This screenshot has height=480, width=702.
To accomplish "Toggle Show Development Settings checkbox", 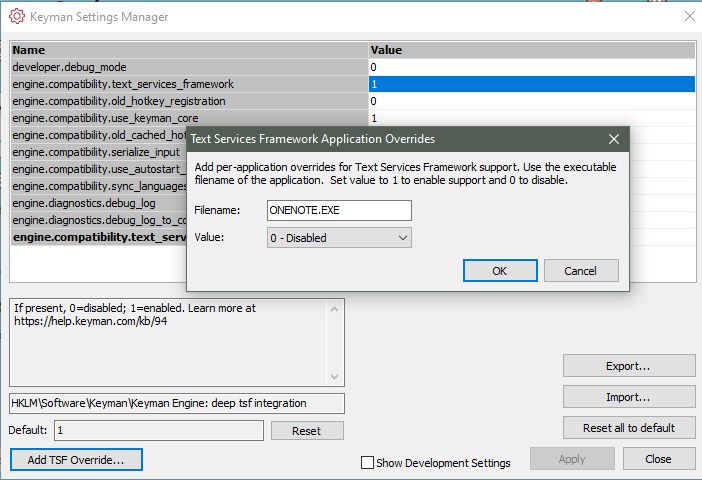I will click(367, 463).
